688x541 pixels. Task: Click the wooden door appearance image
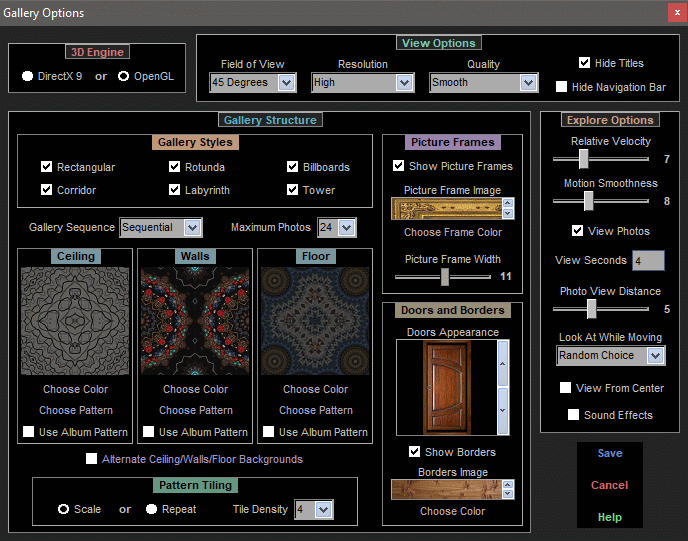click(445, 389)
